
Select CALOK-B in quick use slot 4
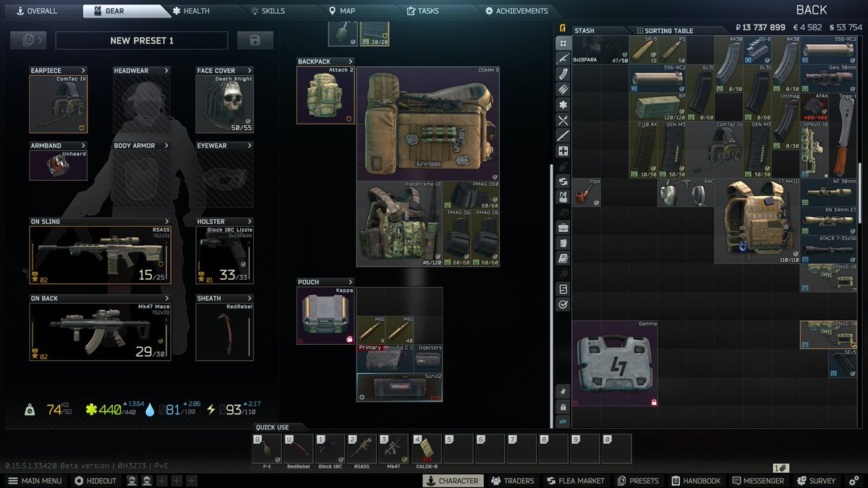pyautogui.click(x=426, y=448)
